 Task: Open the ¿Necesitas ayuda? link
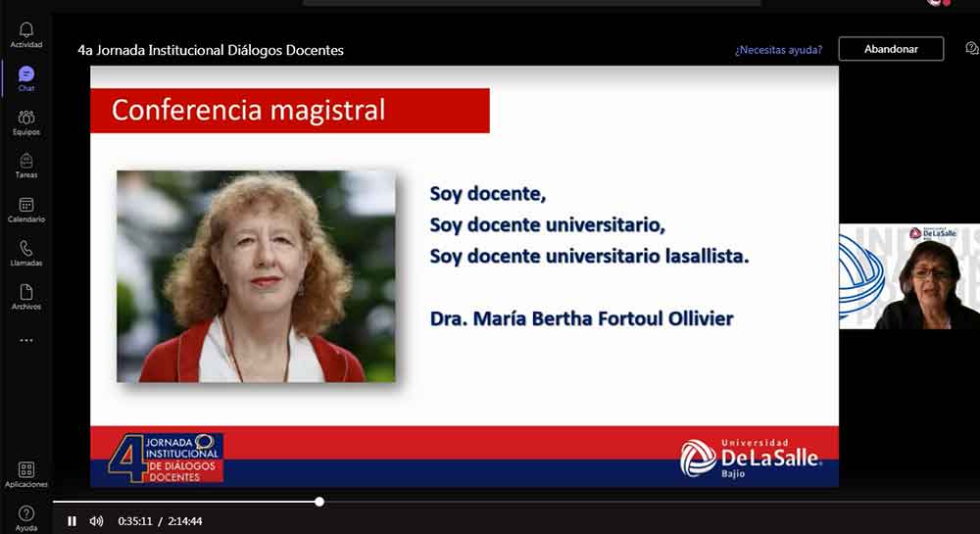778,49
